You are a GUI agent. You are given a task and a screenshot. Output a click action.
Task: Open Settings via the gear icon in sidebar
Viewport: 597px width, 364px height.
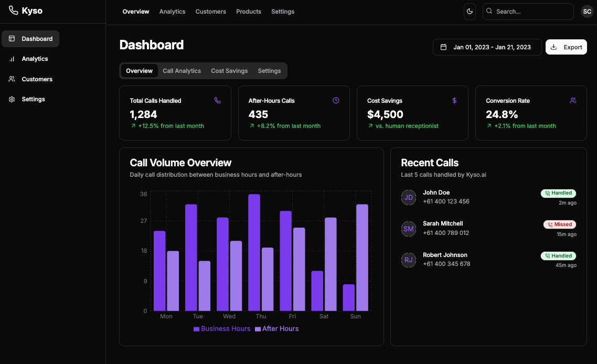[12, 99]
